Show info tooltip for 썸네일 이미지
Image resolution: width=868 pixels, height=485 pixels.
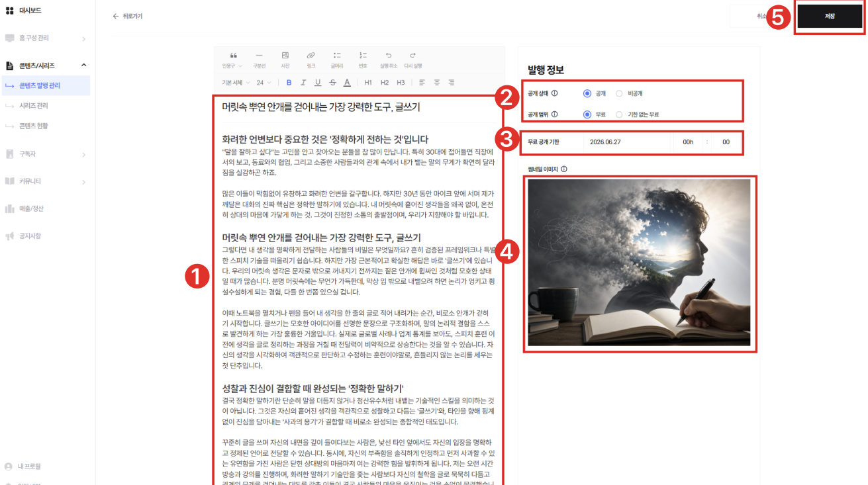coord(564,169)
